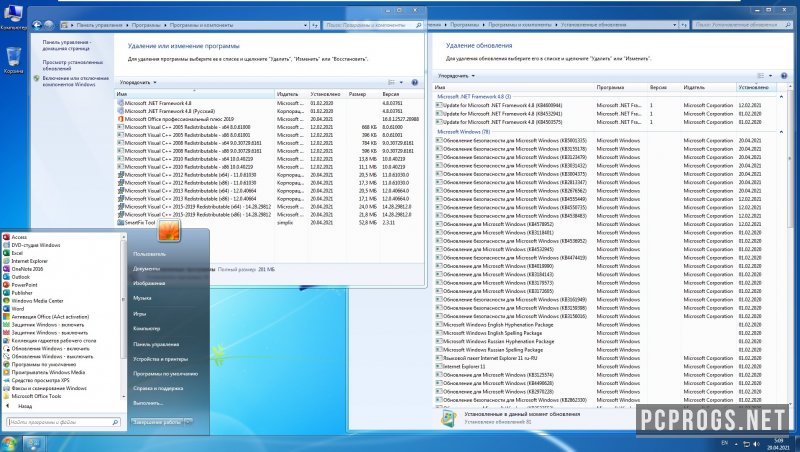
Task: Open Устройства и принтеры from Start menu
Action: coord(160,360)
